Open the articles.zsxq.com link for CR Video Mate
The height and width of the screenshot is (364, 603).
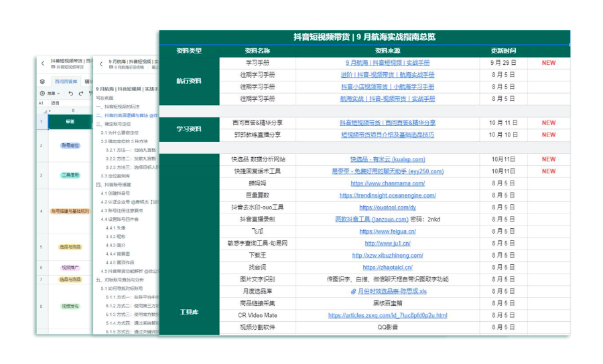tap(388, 315)
